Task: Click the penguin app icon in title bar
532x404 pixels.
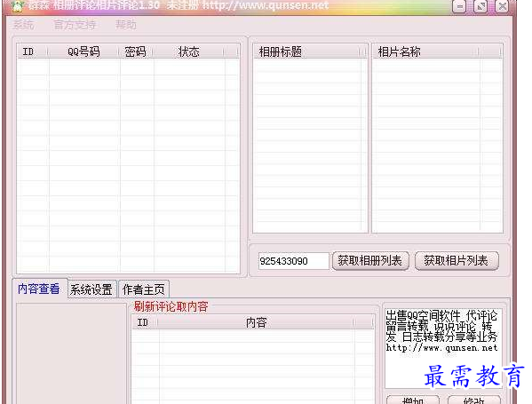Action: click(x=17, y=5)
